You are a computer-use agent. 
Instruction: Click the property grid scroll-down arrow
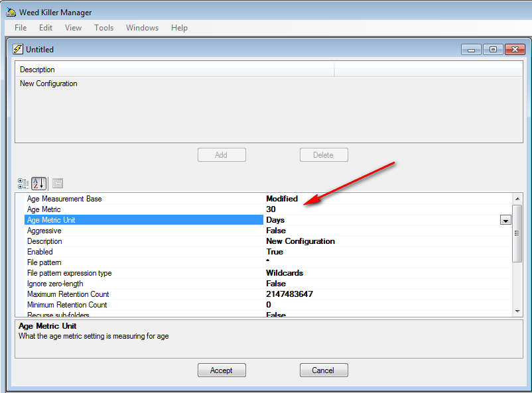(x=517, y=311)
